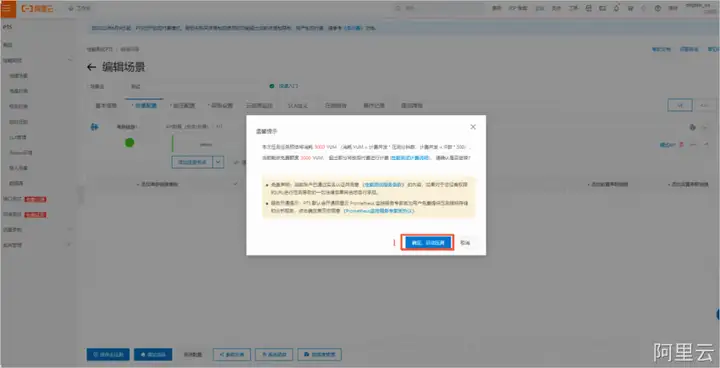Click the hamburger menu icon at top-left
Screen dimensions: 720x368
(x=8, y=8)
